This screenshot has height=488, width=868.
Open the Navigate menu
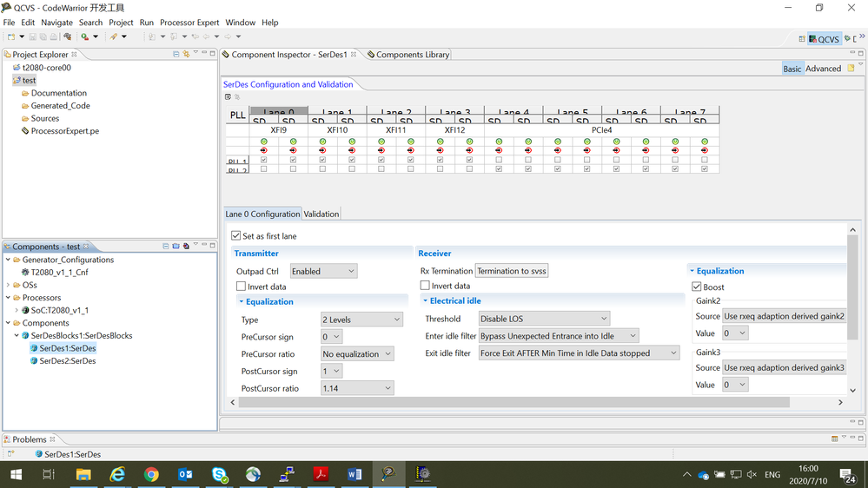56,23
